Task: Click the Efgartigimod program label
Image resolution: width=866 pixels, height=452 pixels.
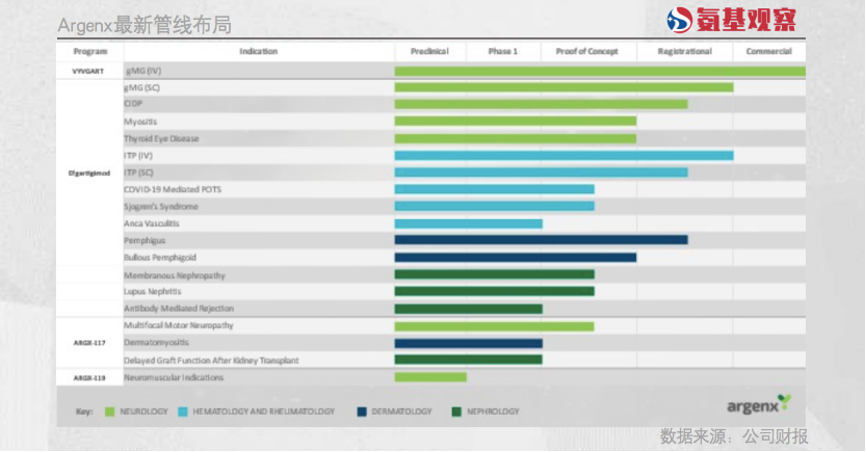Action: (89, 173)
